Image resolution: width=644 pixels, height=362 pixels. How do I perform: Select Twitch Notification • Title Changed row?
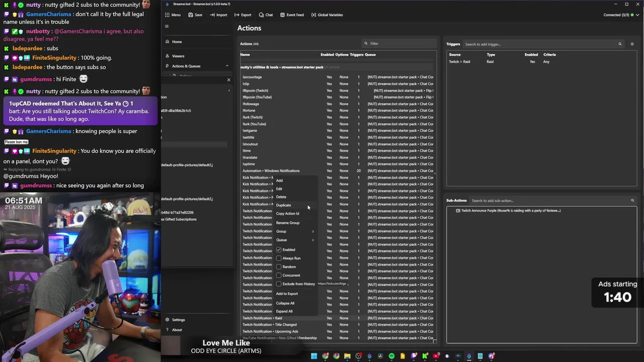[337, 325]
